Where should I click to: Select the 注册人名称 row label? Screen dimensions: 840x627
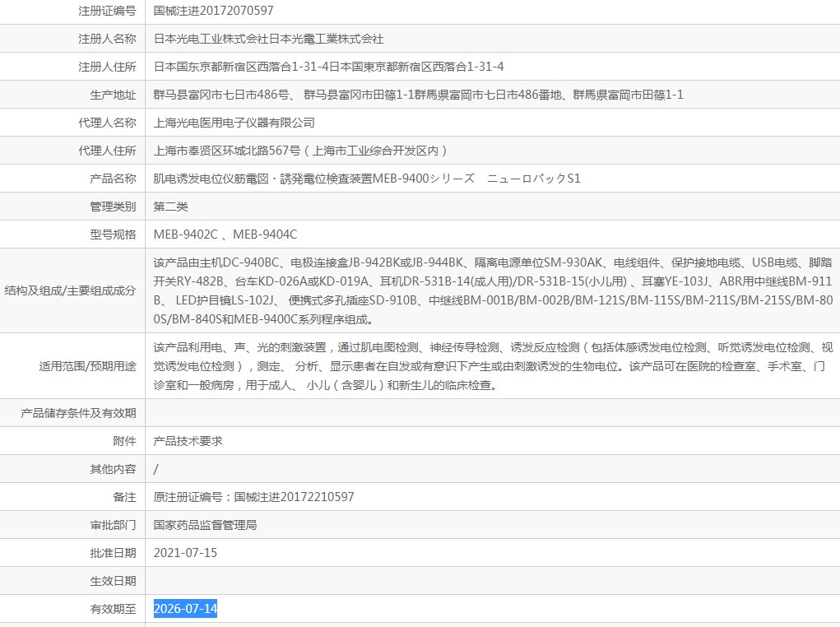click(107, 39)
